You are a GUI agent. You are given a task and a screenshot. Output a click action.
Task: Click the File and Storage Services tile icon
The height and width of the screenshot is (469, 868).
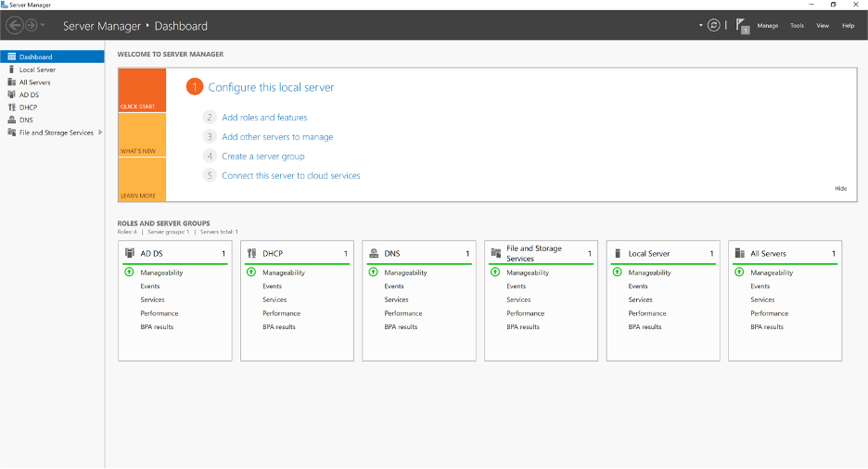496,253
